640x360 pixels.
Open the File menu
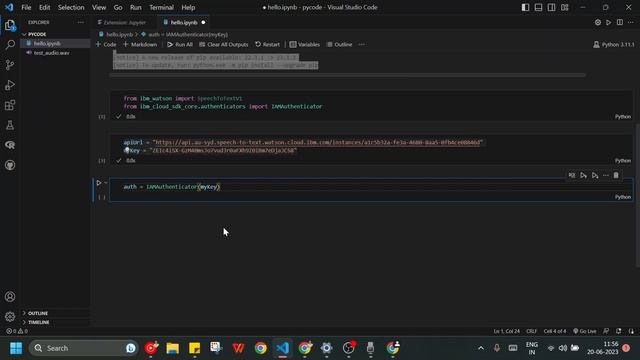[26, 7]
